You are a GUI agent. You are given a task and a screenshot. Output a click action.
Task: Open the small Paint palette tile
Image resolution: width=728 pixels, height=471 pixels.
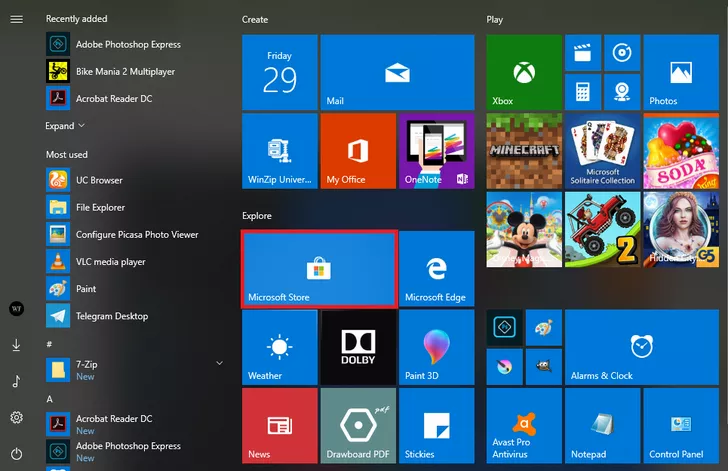point(544,328)
